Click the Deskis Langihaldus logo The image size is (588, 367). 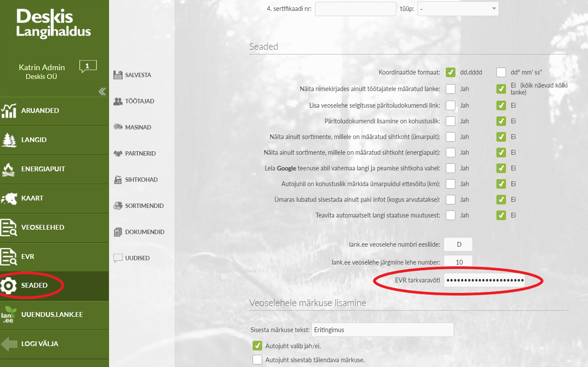tap(54, 24)
